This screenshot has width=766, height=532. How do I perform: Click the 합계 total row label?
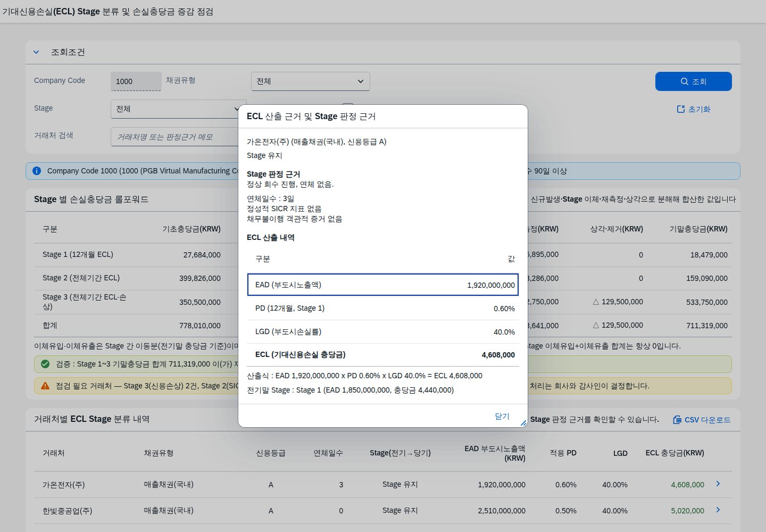click(50, 325)
